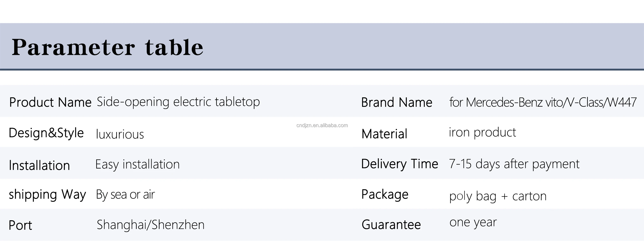Click the Material label
This screenshot has height=251, width=644.
click(384, 134)
